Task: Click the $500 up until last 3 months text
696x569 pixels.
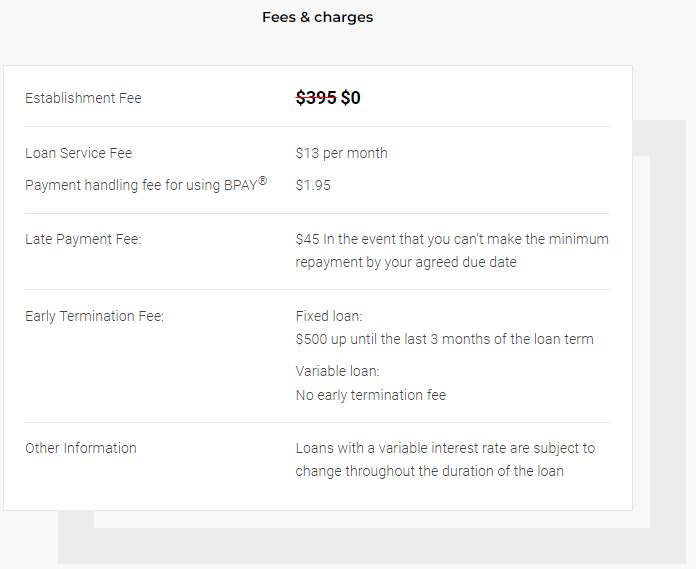Action: (444, 339)
